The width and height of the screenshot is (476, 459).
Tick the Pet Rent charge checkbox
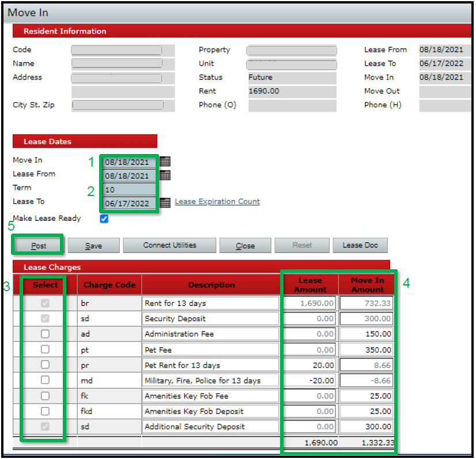click(x=45, y=365)
